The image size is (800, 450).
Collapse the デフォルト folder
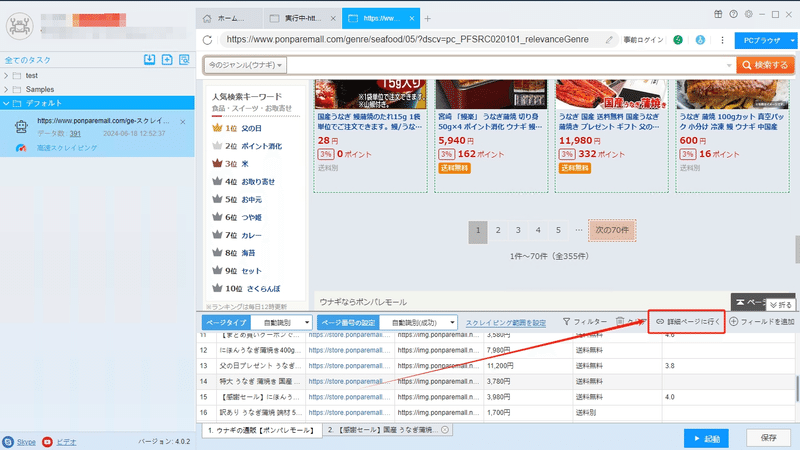point(6,103)
